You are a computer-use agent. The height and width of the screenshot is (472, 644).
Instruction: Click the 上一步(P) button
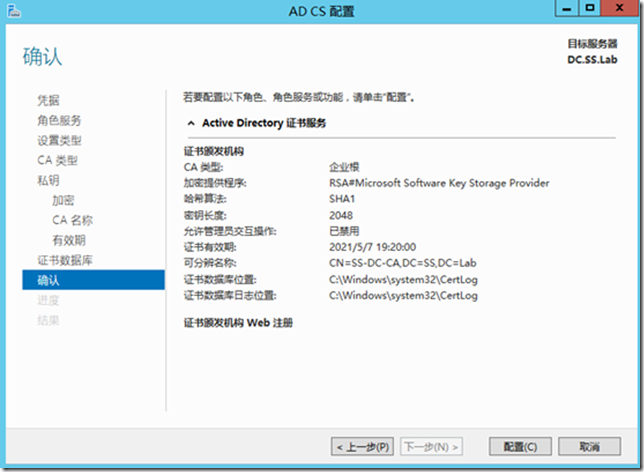(362, 447)
